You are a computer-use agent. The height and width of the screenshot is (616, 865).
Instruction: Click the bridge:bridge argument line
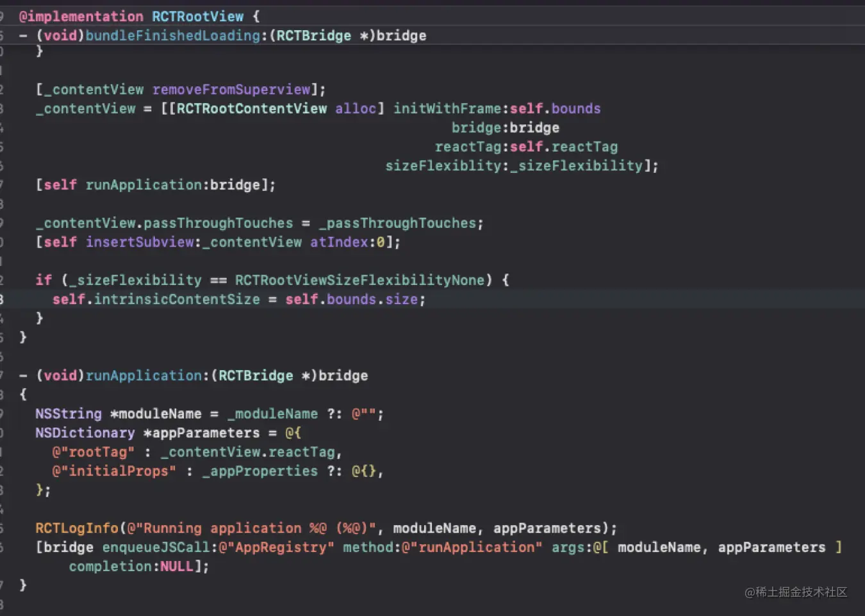(x=506, y=128)
